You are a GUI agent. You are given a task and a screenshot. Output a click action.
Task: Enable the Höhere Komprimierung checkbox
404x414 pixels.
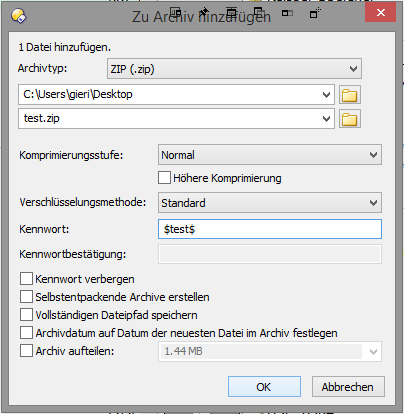tap(164, 178)
